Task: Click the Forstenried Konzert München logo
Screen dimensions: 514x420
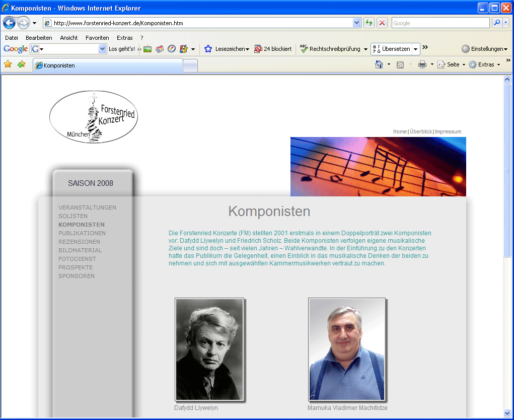Action: pos(94,117)
